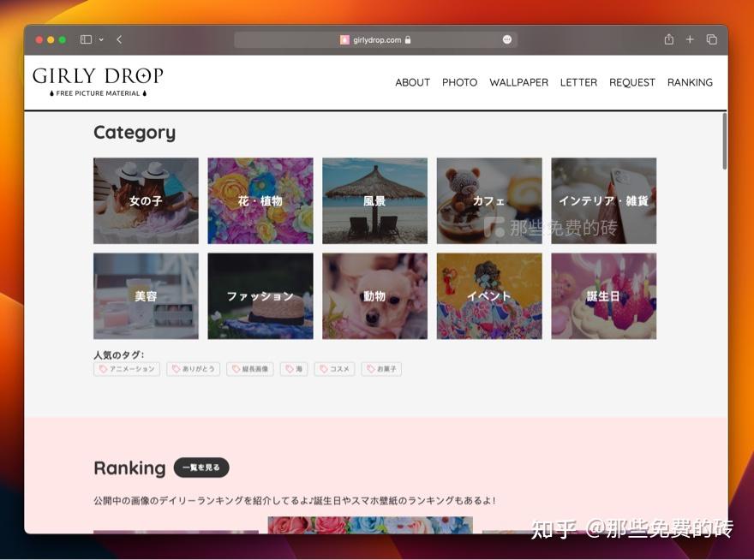Click the more options ellipsis in address bar

(x=508, y=39)
